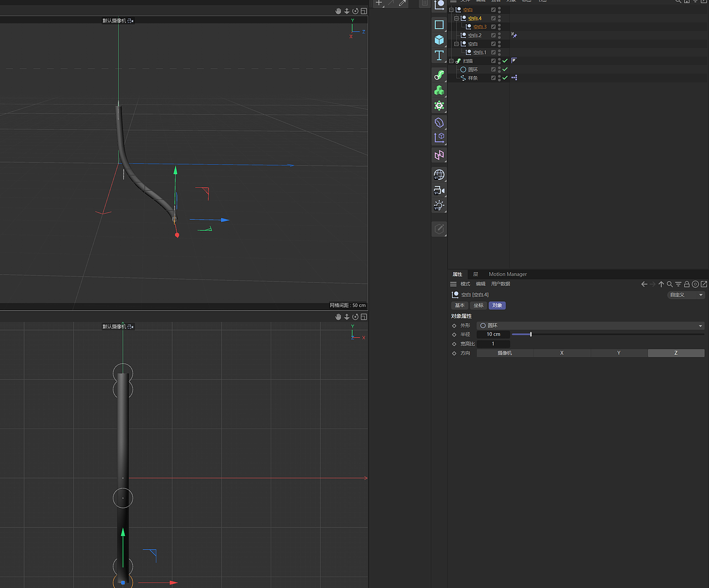Select the Cube primitive icon in left toolbar

pos(439,39)
